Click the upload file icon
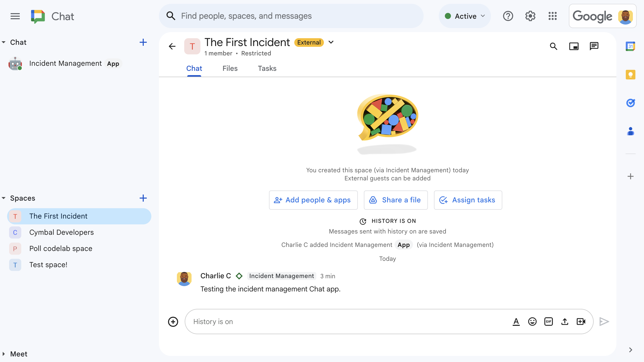This screenshot has height=362, width=644. (x=565, y=321)
